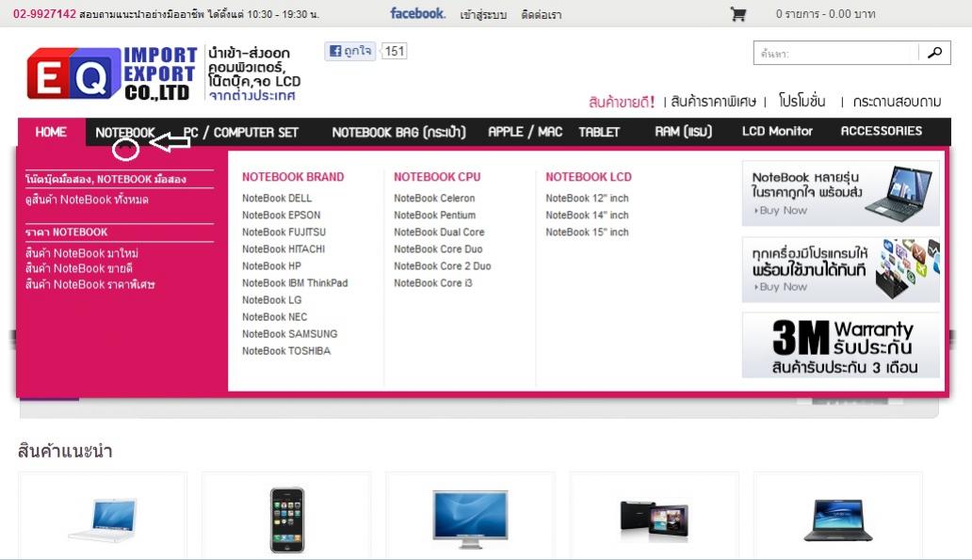Open the cart summary 0.00 baht

(825, 14)
